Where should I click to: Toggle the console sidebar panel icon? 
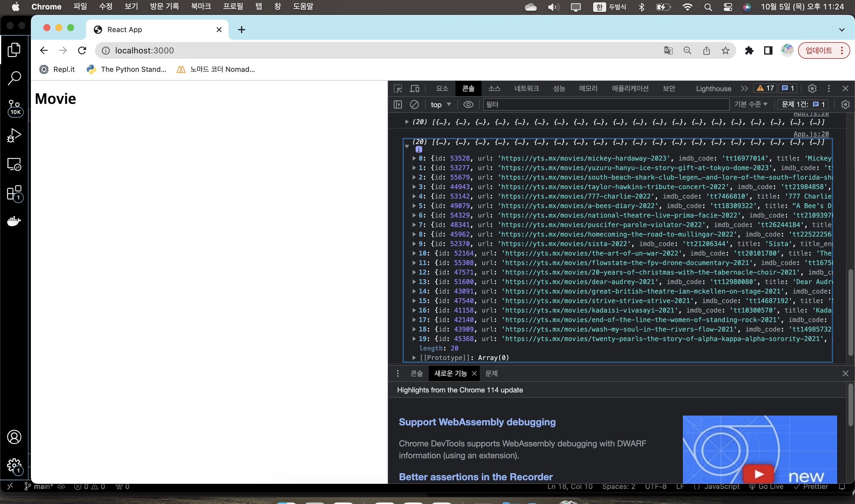(x=398, y=104)
